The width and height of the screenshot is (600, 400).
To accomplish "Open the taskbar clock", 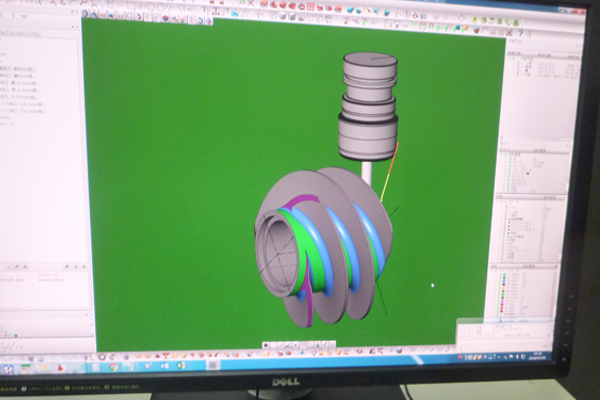I will [537, 356].
